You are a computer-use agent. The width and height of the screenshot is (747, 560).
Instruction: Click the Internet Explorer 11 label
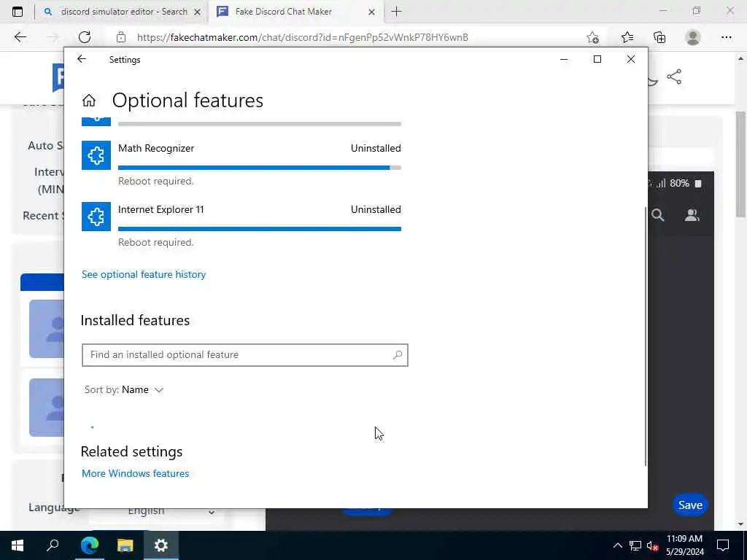click(x=161, y=209)
